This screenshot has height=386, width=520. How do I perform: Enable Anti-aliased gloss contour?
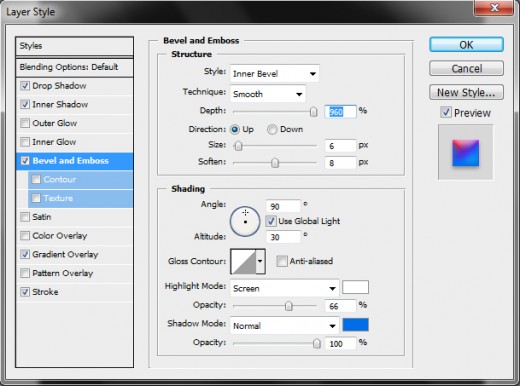pyautogui.click(x=282, y=261)
